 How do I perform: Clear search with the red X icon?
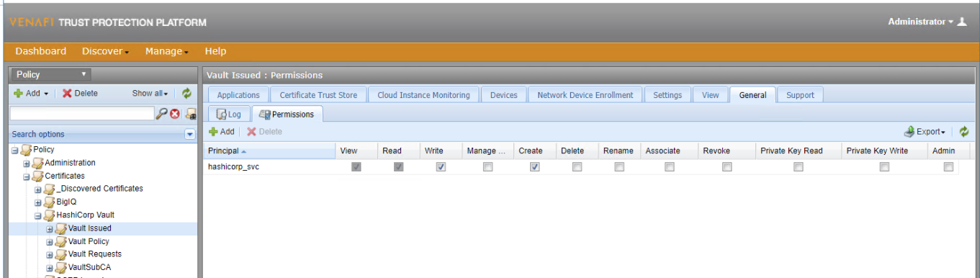coord(175,114)
